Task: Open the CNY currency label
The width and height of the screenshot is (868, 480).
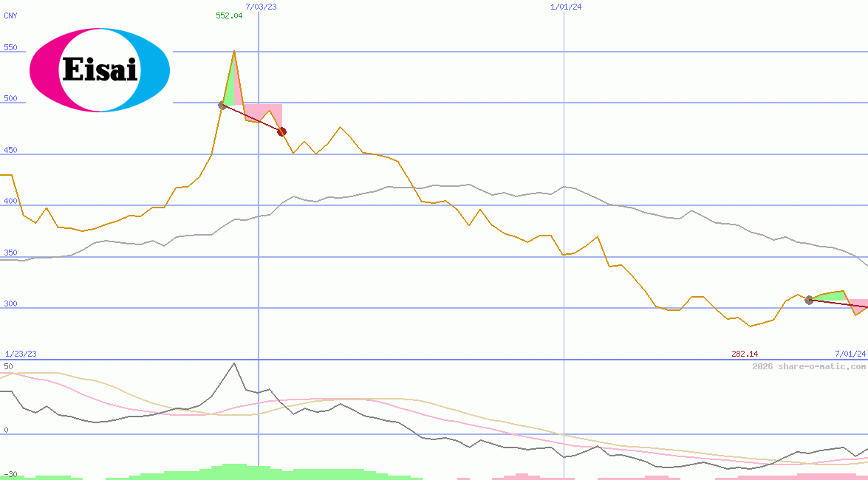Action: (10, 16)
